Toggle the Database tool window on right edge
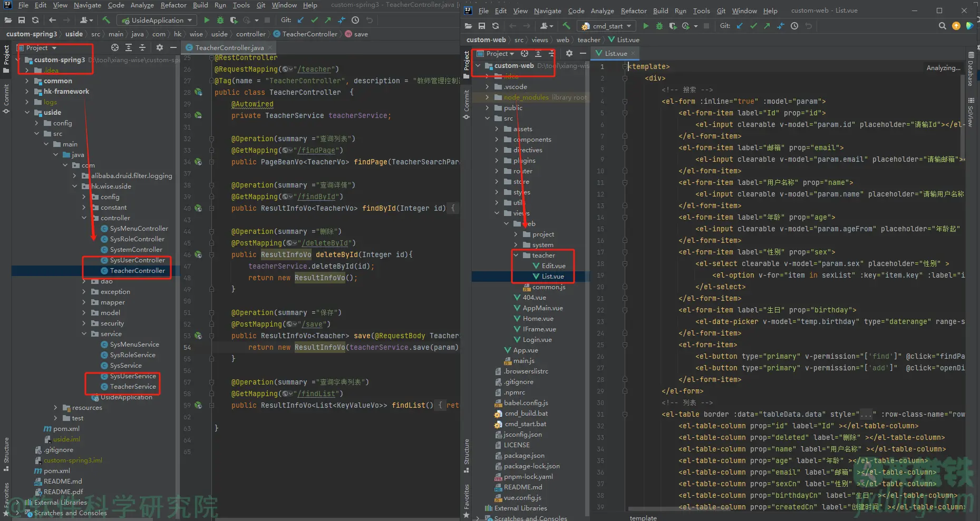 [971, 69]
